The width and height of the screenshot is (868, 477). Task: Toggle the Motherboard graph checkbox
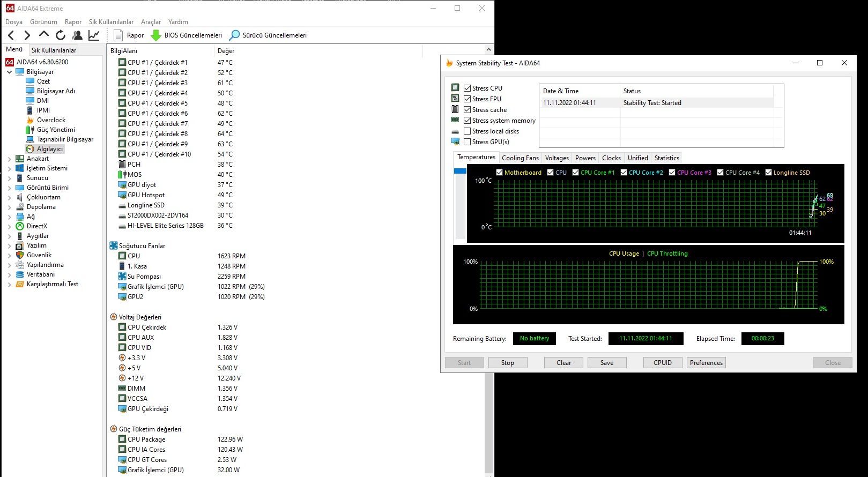click(x=500, y=173)
